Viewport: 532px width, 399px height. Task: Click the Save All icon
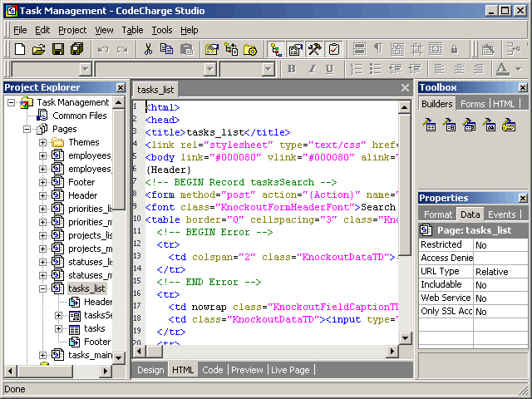77,50
